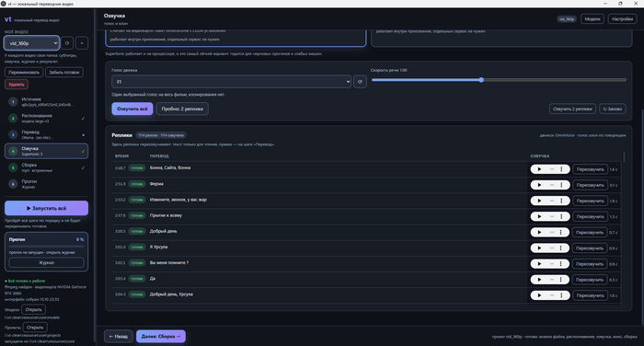The image size is (644, 346).
Task: Refresh the engine voice list beside F1
Action: point(360,82)
